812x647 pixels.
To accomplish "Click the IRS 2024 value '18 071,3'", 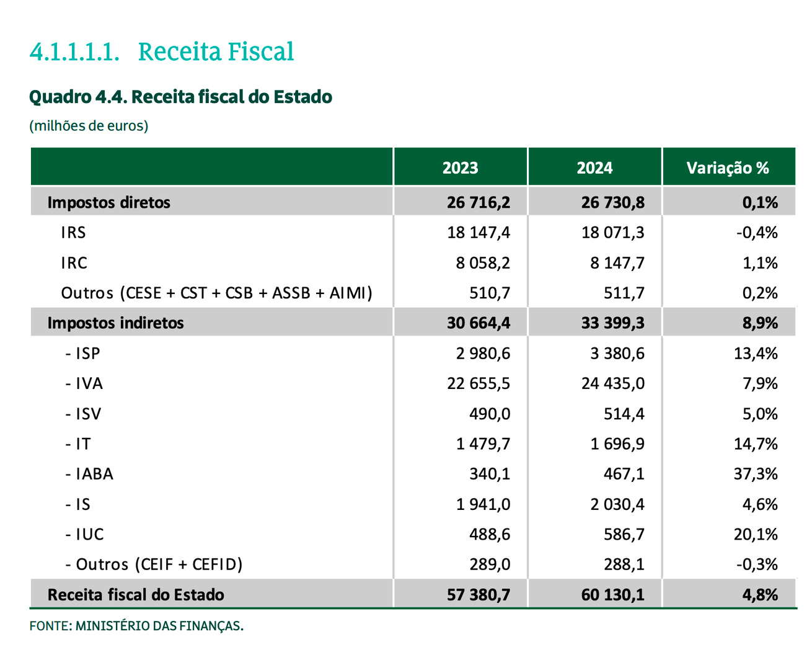I will 613,233.
